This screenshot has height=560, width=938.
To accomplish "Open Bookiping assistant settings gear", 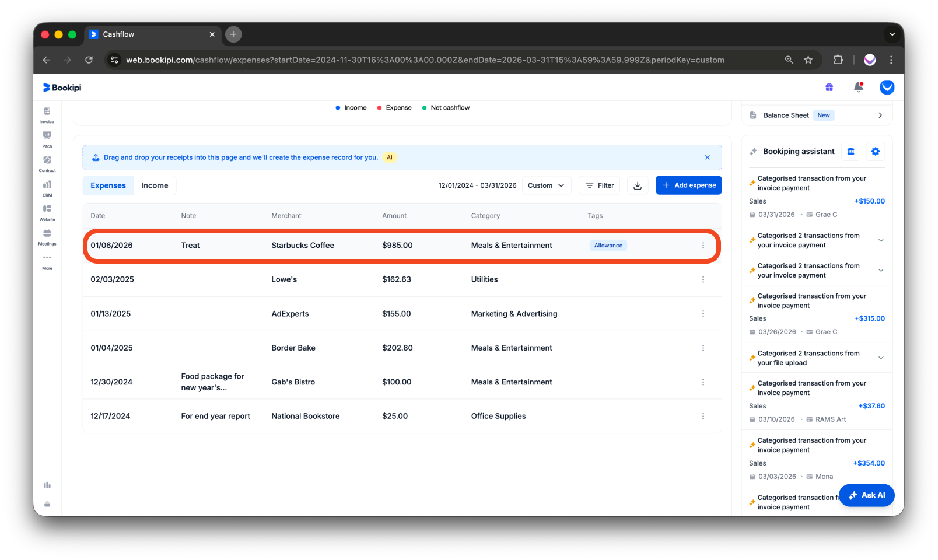I will point(875,151).
